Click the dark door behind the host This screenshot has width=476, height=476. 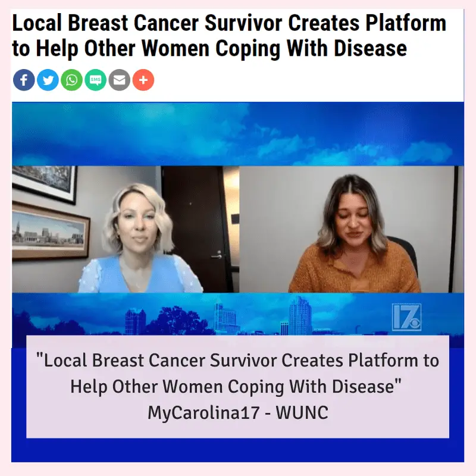click(195, 229)
